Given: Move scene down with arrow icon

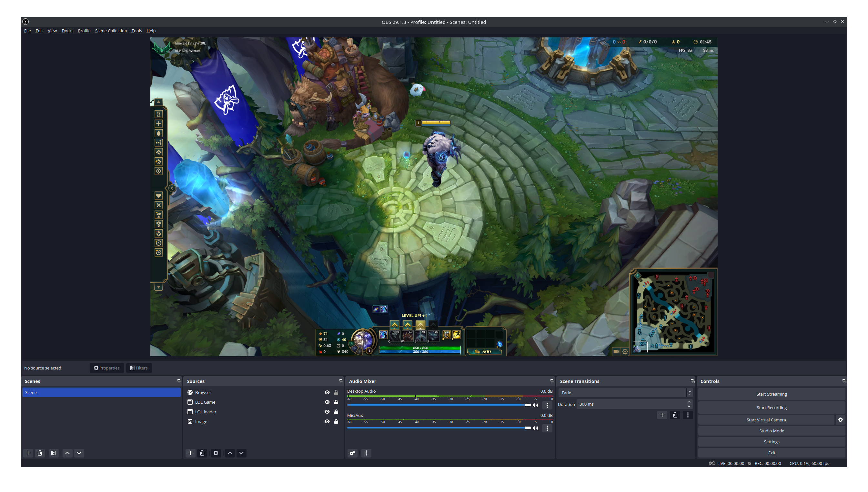Looking at the screenshot, I should (x=79, y=453).
